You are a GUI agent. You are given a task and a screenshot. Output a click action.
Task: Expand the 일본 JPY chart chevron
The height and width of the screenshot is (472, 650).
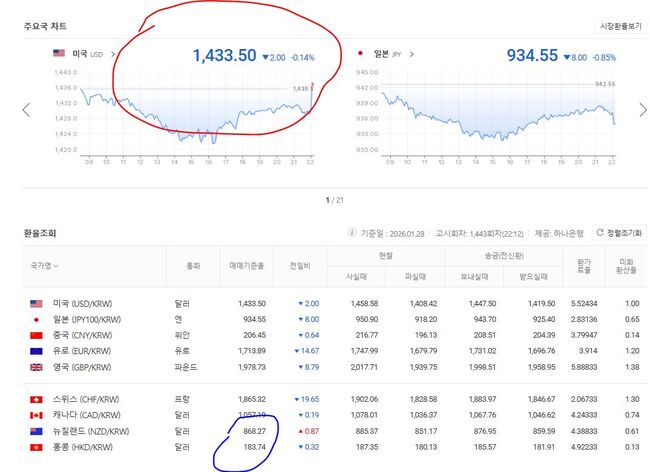pos(411,54)
